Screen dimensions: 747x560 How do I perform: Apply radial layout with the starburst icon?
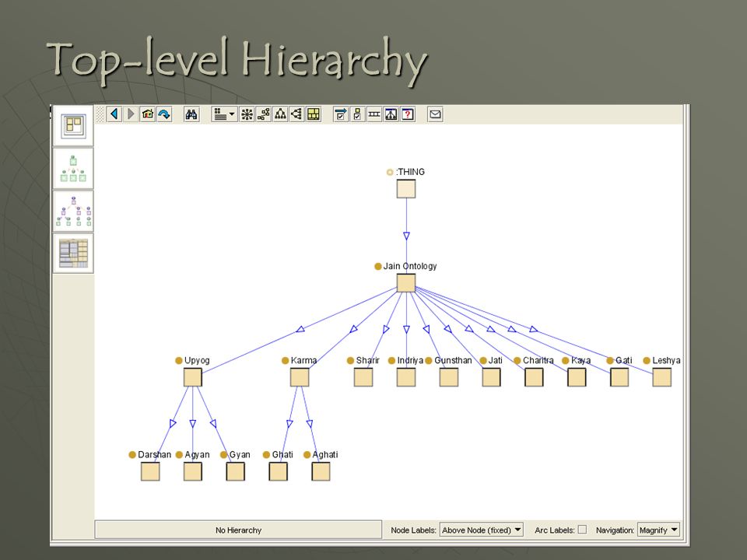pyautogui.click(x=247, y=114)
